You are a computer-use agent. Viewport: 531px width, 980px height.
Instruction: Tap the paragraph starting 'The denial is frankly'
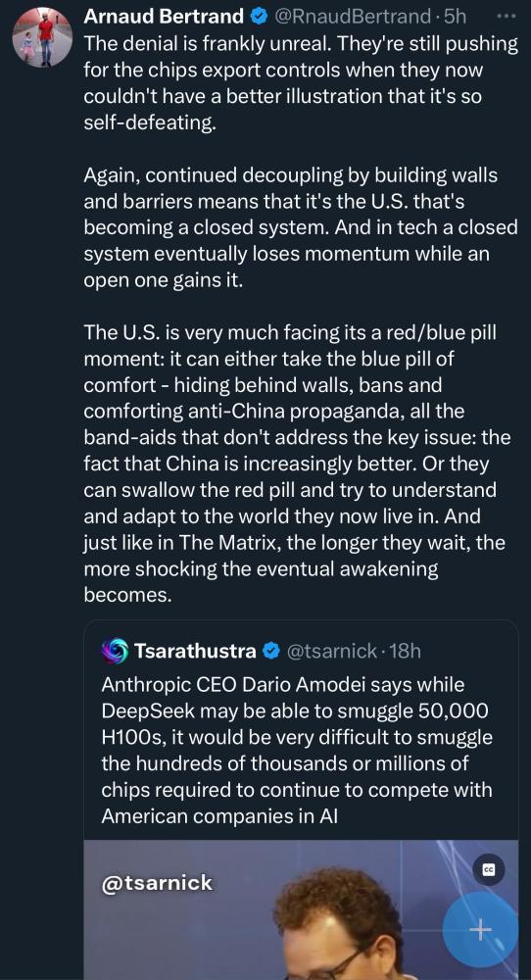pos(301,83)
